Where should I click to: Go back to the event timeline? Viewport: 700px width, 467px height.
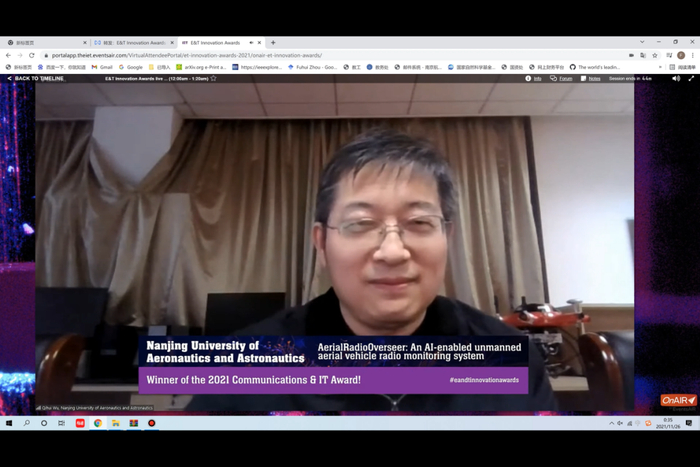36,79
